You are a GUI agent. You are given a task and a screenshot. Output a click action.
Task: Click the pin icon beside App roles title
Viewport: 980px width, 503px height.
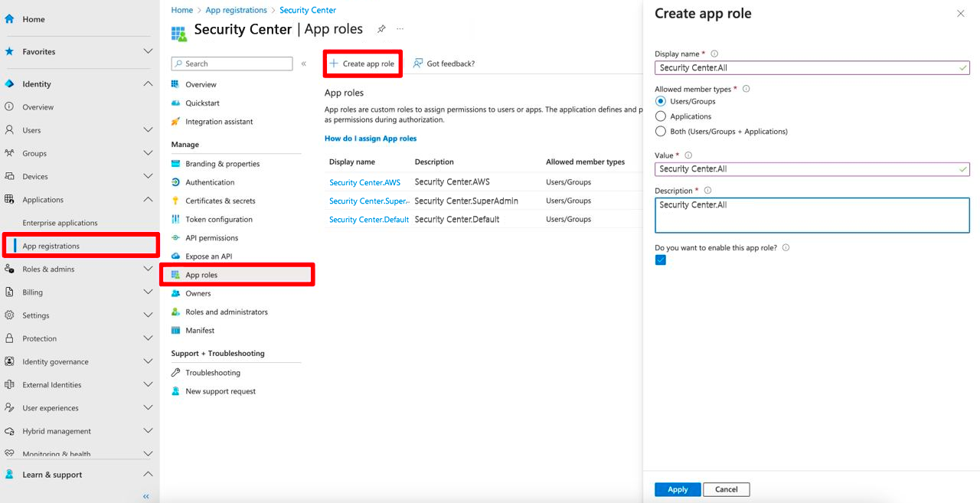381,29
